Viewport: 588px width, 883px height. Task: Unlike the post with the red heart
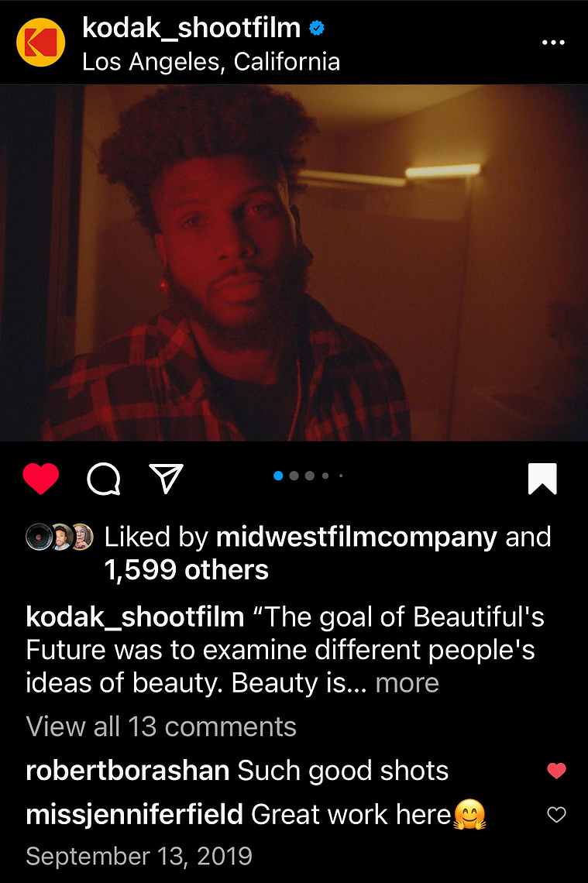click(41, 479)
